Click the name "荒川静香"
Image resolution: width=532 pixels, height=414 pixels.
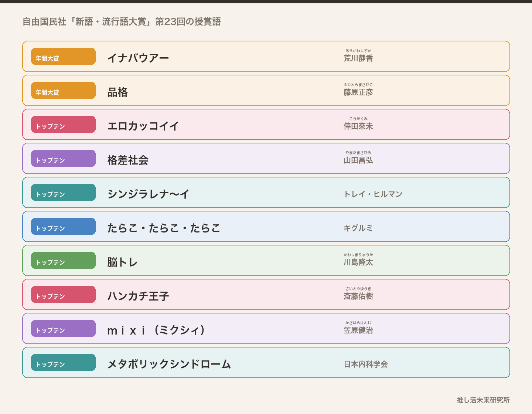point(358,58)
